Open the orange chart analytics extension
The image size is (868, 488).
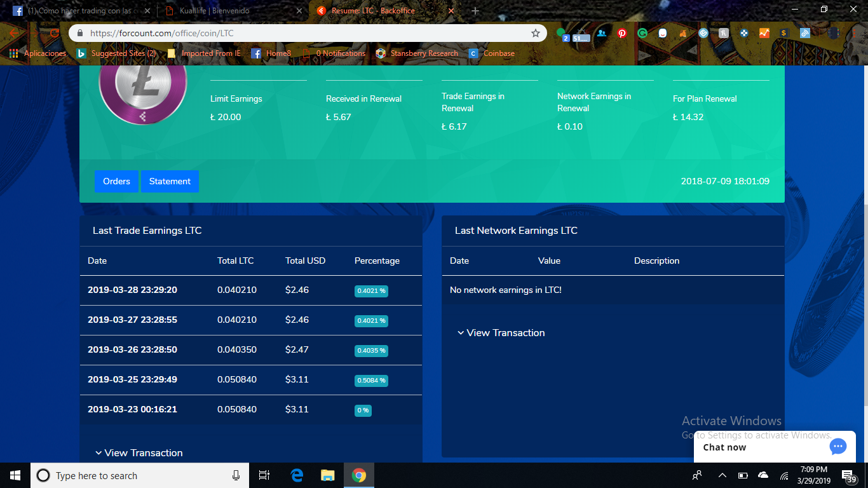coord(764,33)
